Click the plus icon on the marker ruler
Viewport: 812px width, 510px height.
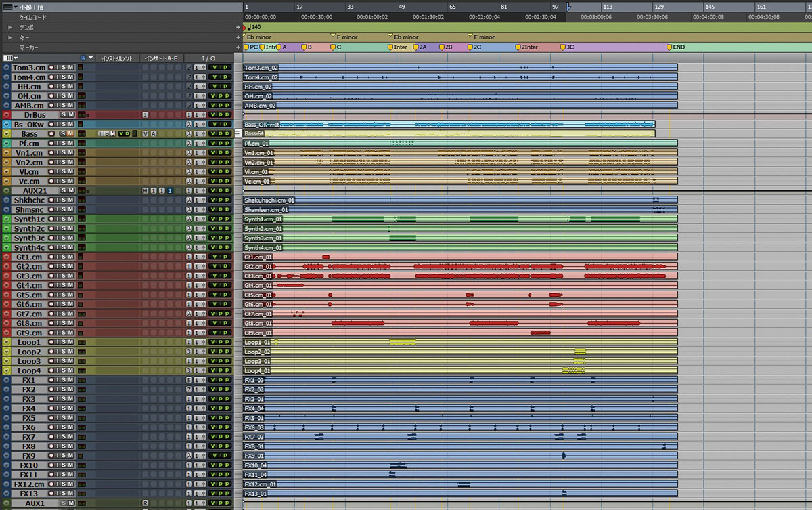tap(238, 47)
